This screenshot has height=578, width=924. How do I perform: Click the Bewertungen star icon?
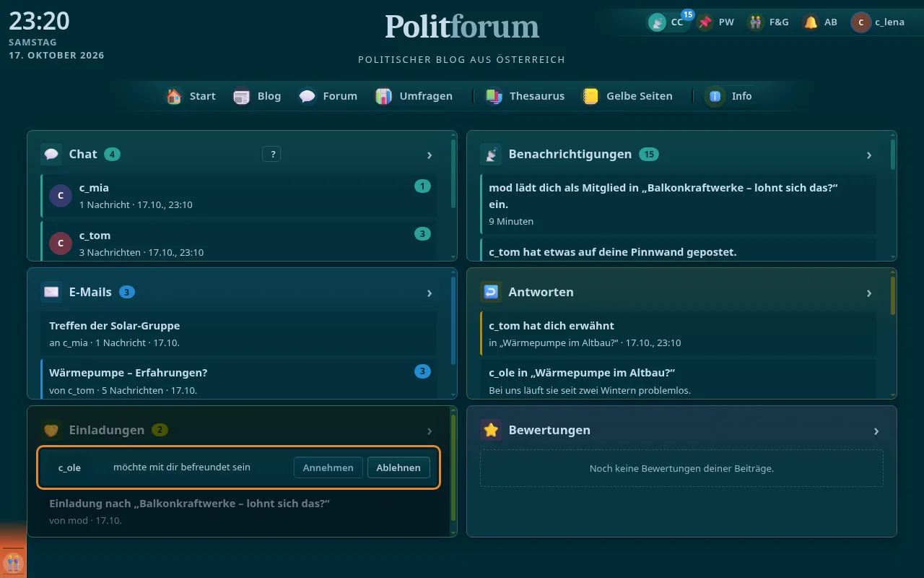491,430
